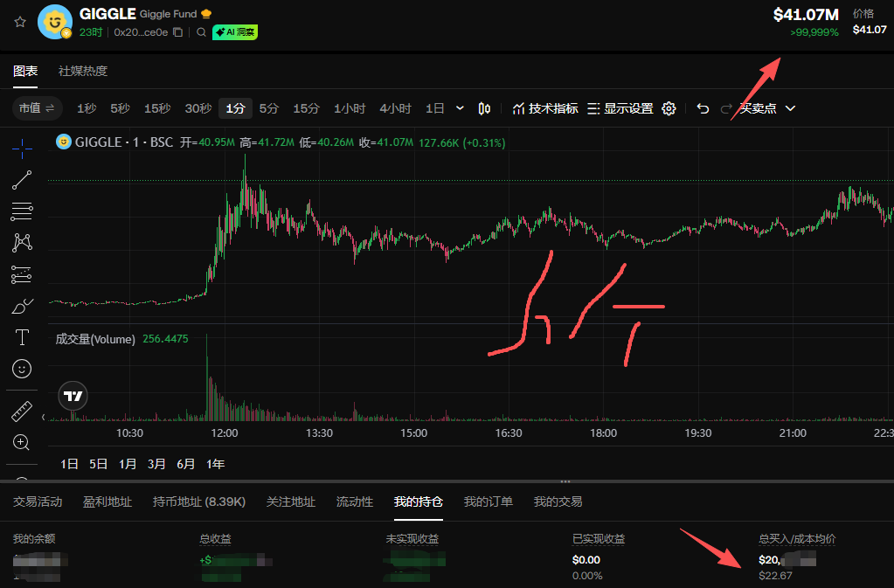Click the 0x20...ce0e contract address text

click(141, 32)
